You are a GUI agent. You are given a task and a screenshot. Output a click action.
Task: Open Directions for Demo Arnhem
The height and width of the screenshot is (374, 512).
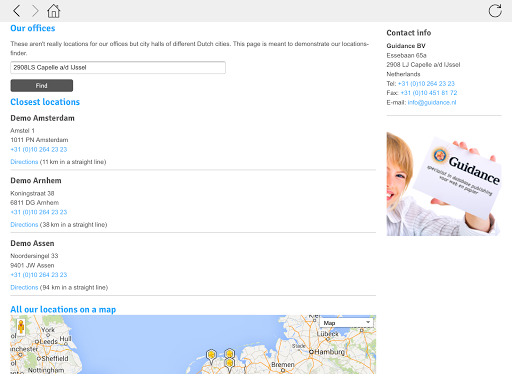[24, 224]
